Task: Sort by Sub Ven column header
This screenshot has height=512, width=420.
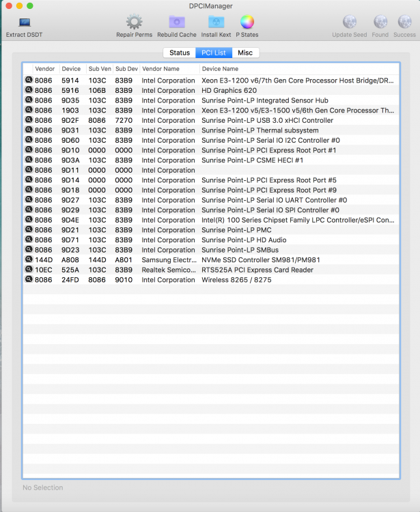Action: point(100,69)
